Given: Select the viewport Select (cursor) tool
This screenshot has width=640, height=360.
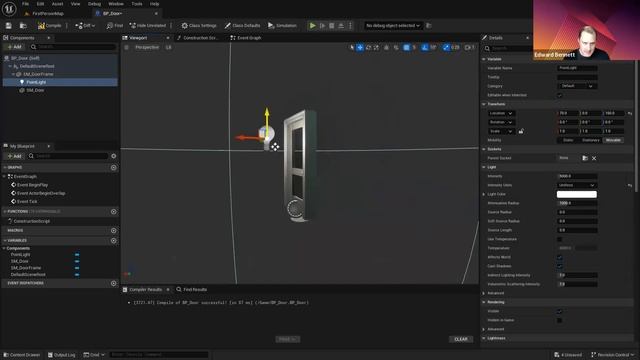Looking at the screenshot, I should point(352,48).
